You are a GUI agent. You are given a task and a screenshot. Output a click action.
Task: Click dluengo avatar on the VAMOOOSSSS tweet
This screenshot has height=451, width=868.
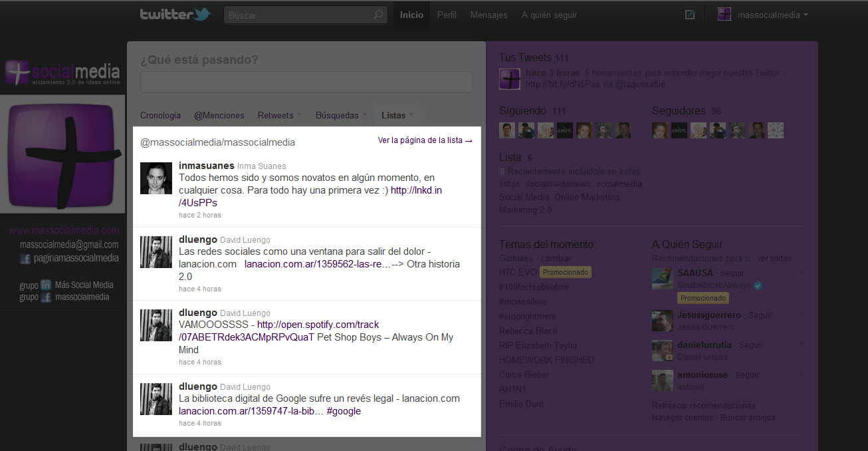(156, 325)
